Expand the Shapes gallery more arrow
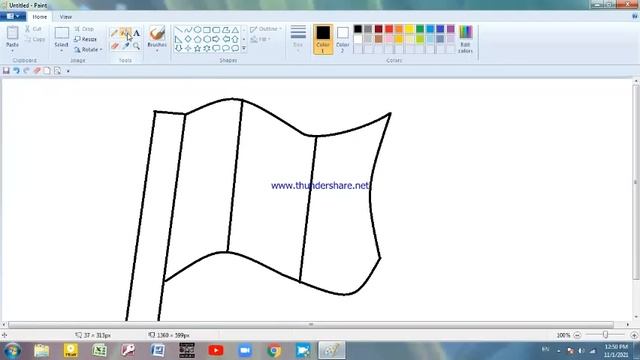 click(x=244, y=49)
